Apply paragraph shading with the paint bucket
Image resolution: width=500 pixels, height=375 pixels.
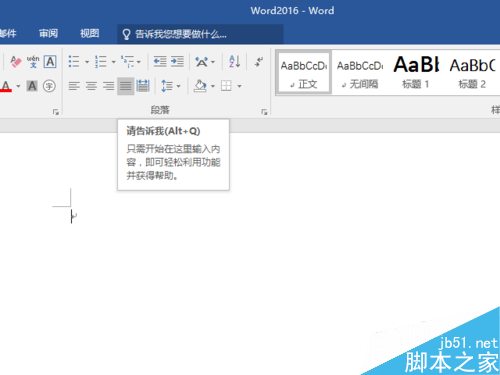click(200, 86)
